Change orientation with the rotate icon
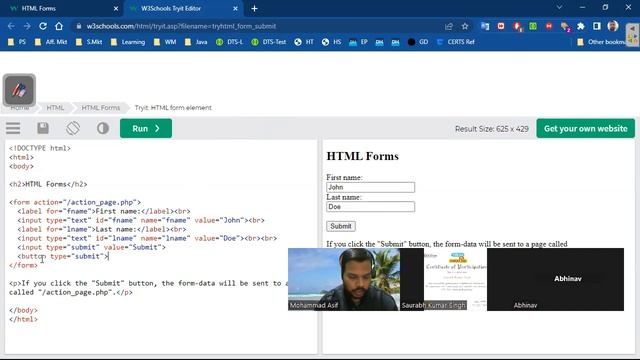The image size is (640, 360). click(x=73, y=128)
